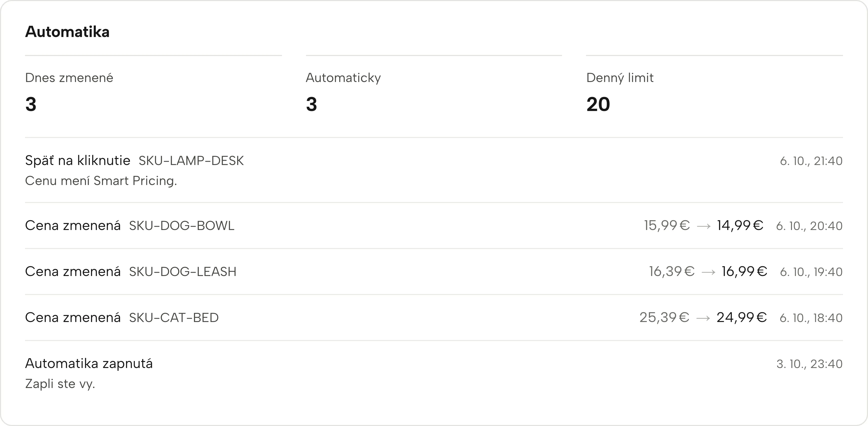This screenshot has height=426, width=868.
Task: Click the SKU-LAMP-DESK product code
Action: (191, 161)
